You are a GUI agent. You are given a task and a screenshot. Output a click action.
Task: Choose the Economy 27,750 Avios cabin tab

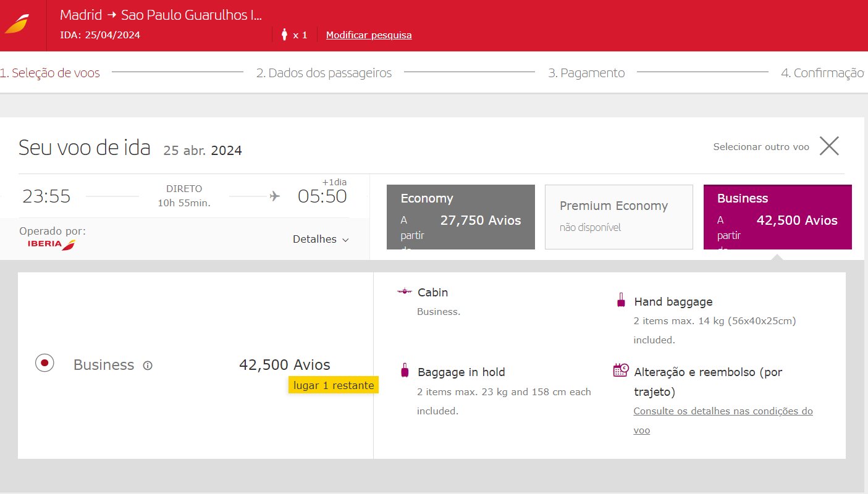click(x=461, y=217)
